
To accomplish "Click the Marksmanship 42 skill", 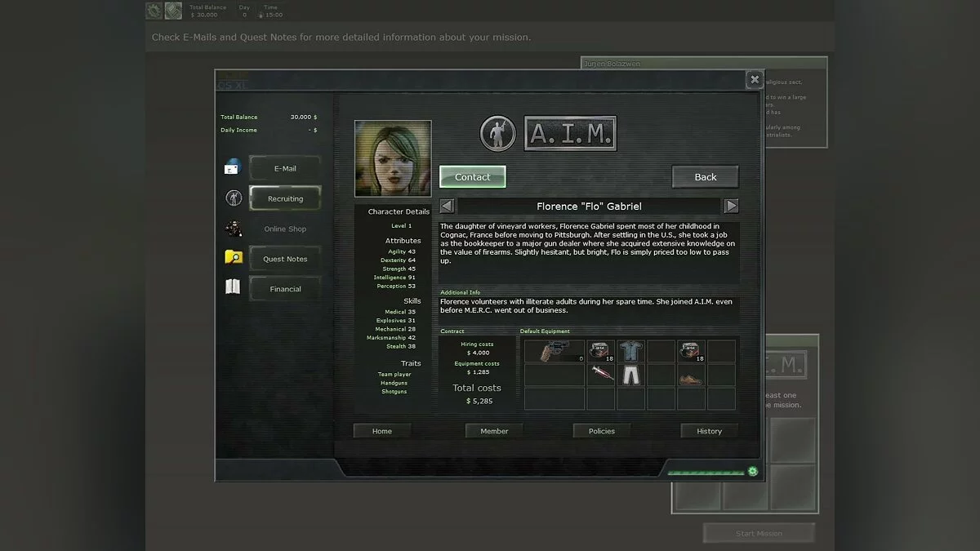I will [391, 338].
